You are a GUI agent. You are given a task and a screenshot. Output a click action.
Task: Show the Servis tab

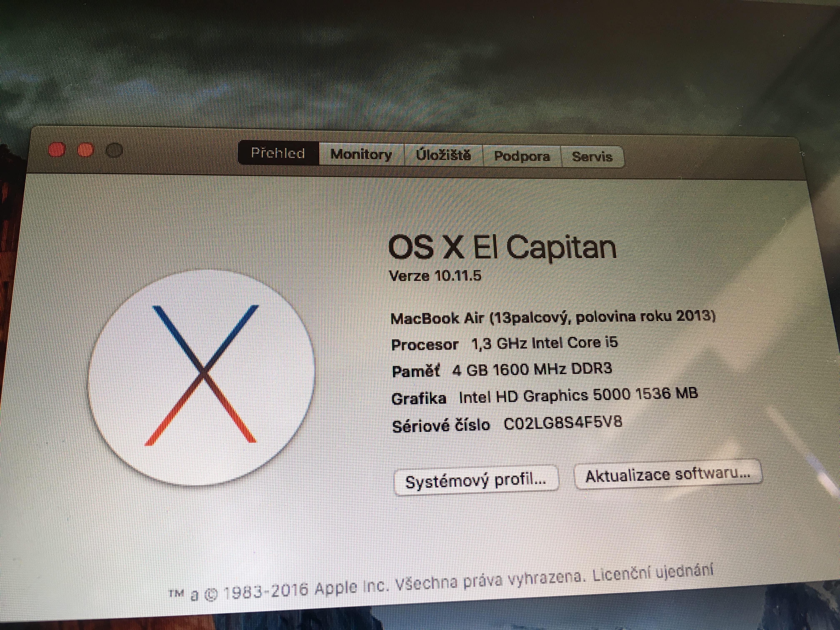pyautogui.click(x=592, y=157)
